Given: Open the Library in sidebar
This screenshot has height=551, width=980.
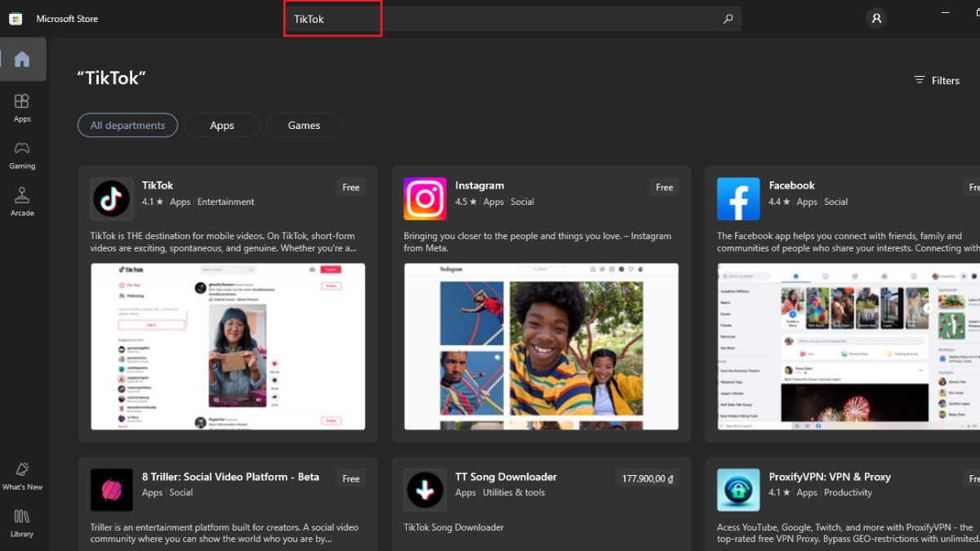Looking at the screenshot, I should click(22, 523).
